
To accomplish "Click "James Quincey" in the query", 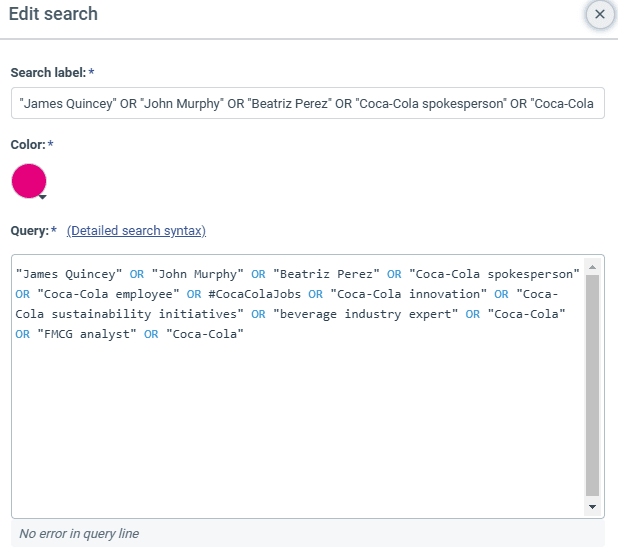I will [x=69, y=274].
